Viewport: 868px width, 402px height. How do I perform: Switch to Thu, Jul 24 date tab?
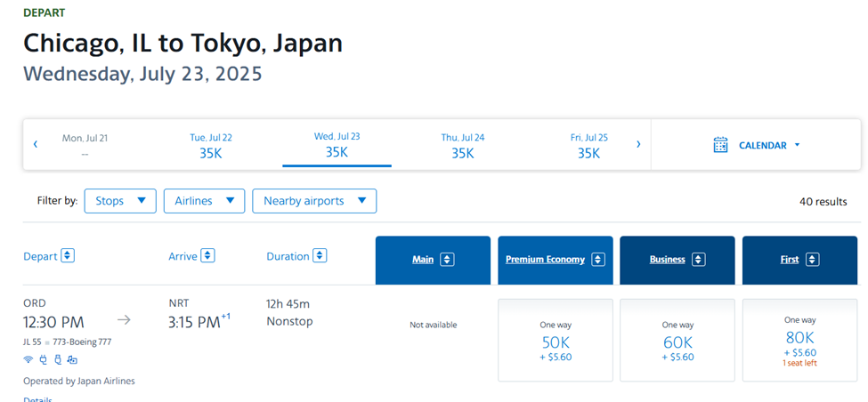point(463,145)
